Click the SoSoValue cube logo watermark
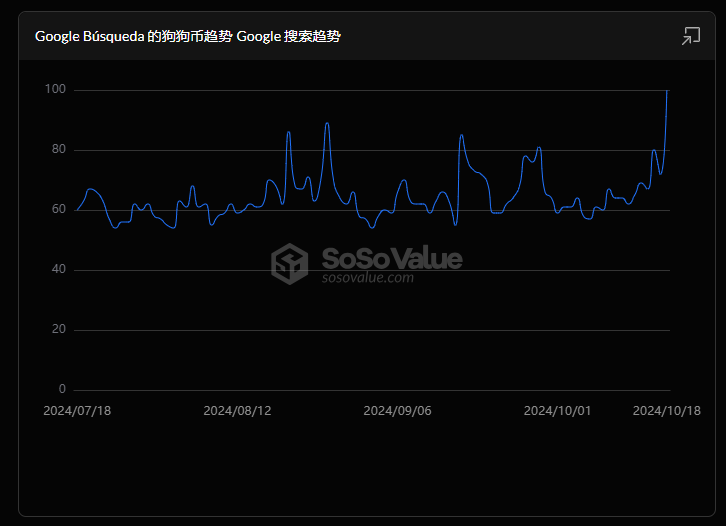 pyautogui.click(x=290, y=264)
